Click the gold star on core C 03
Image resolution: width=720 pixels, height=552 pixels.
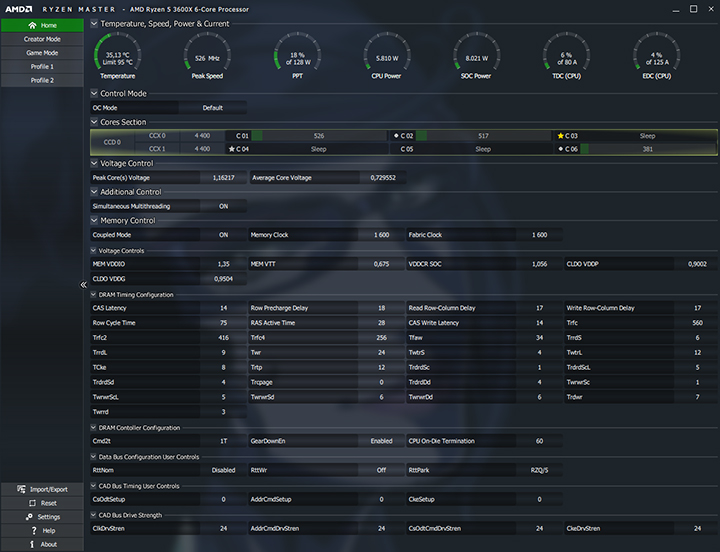[560, 136]
